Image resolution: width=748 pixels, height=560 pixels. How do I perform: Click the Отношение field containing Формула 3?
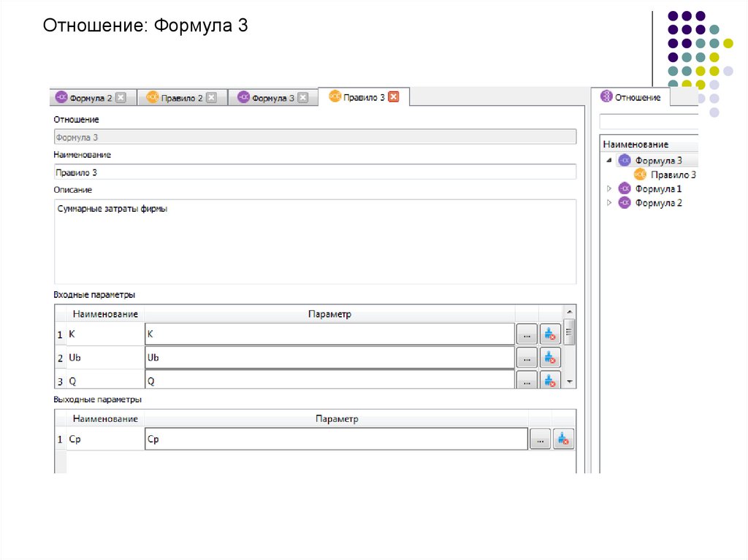[316, 137]
